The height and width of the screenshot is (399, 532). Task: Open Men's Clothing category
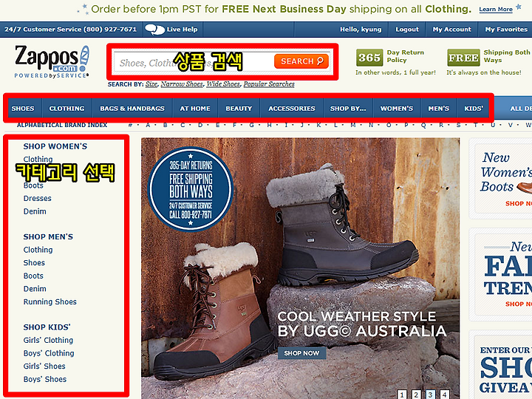38,250
